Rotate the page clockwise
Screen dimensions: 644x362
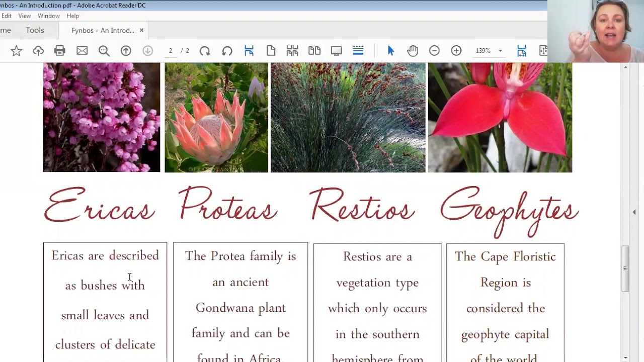[x=205, y=51]
